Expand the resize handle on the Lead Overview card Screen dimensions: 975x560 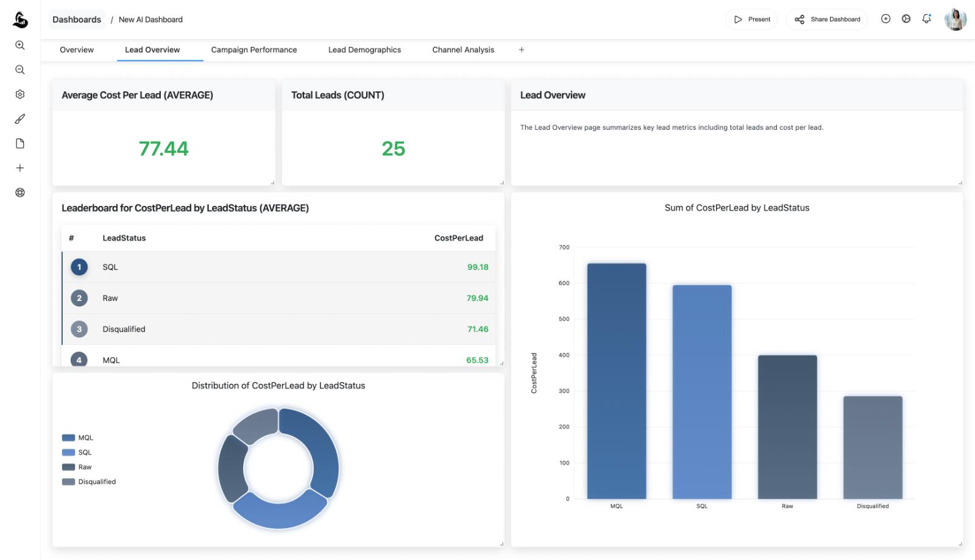[959, 180]
